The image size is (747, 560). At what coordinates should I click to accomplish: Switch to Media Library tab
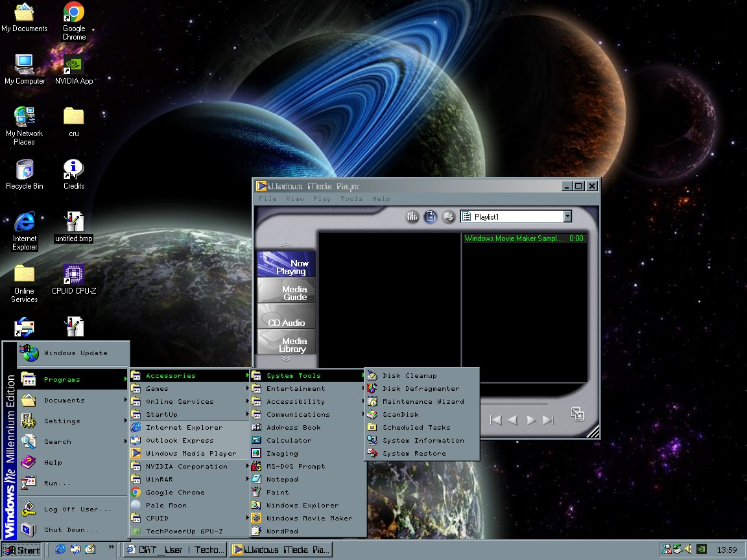tap(287, 342)
